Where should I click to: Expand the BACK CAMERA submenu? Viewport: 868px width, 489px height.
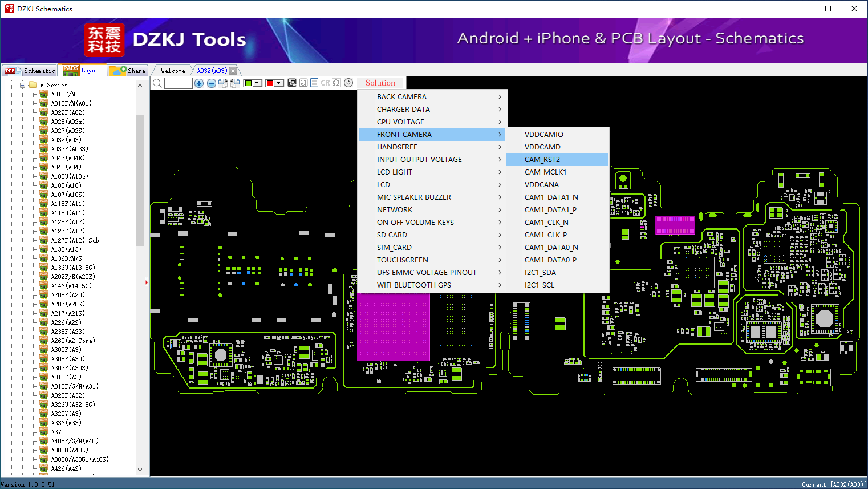click(x=433, y=97)
